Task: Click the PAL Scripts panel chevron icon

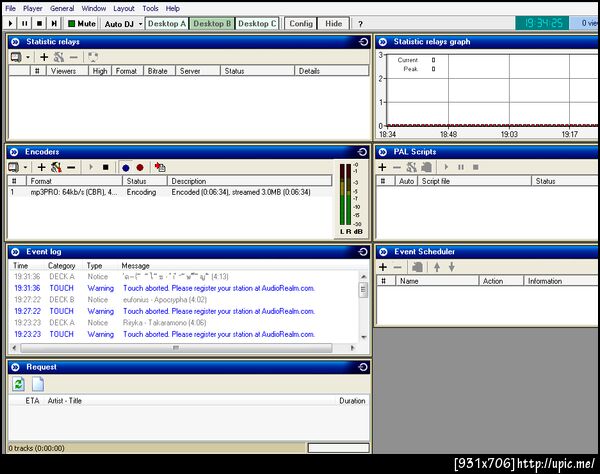Action: point(383,152)
